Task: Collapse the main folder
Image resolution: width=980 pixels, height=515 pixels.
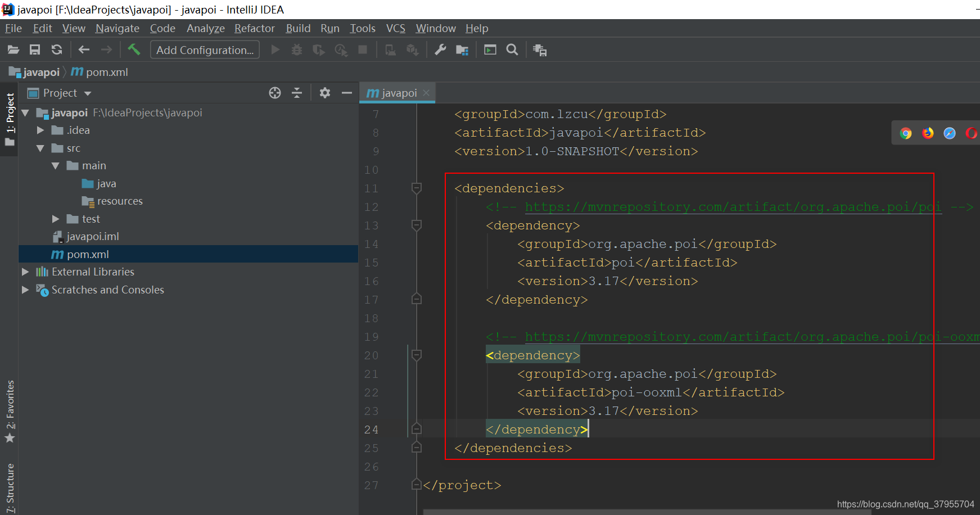Action: (x=56, y=166)
